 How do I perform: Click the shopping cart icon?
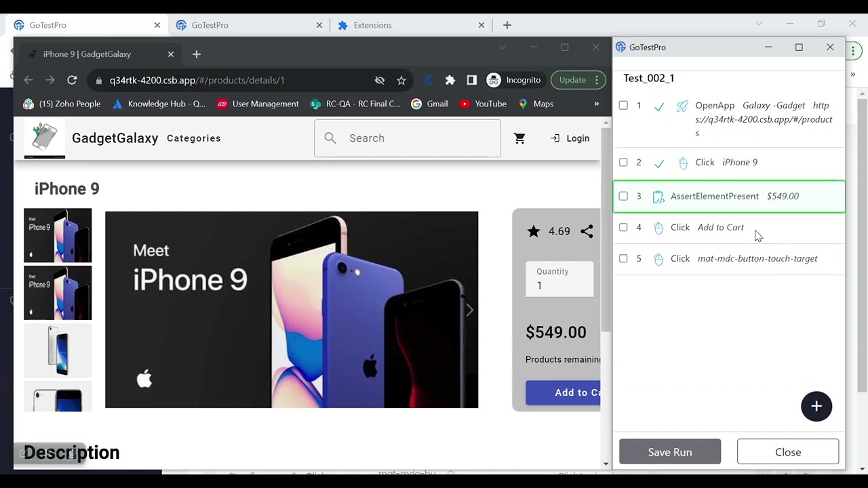[x=519, y=138]
